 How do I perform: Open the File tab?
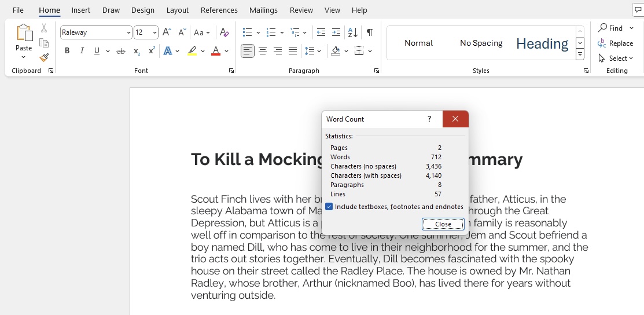[x=18, y=10]
